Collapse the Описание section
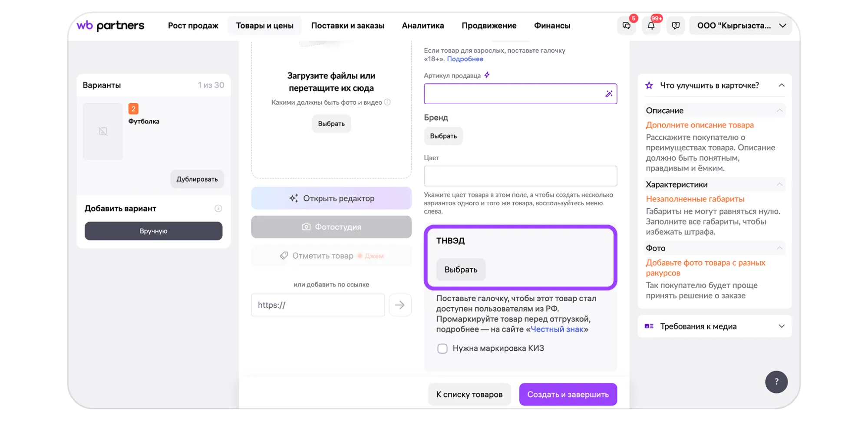868x421 pixels. click(779, 111)
